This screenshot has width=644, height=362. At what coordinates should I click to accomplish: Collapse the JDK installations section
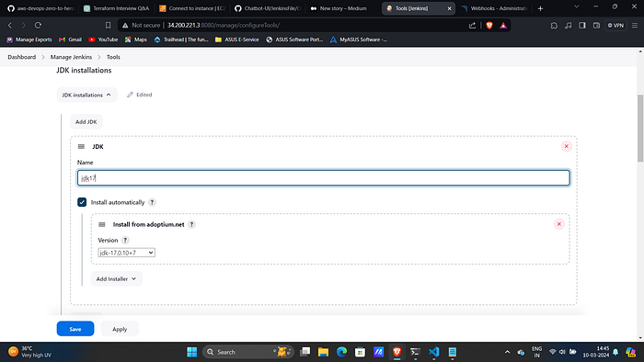click(86, 95)
